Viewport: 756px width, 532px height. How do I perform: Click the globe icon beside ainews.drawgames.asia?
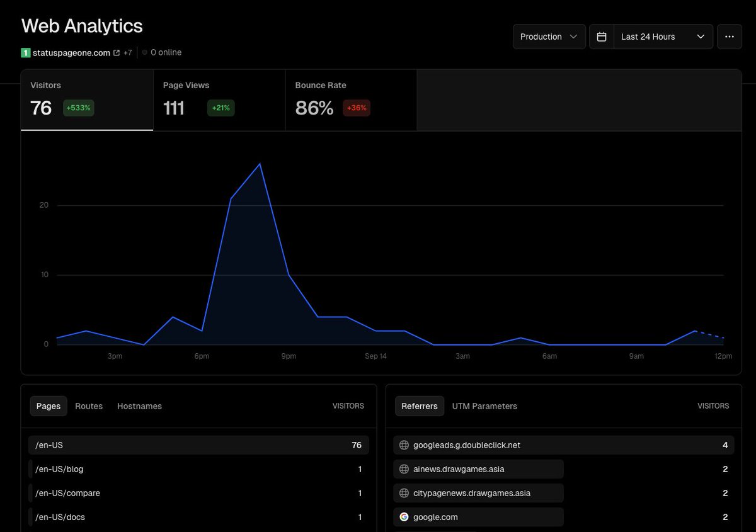click(403, 468)
